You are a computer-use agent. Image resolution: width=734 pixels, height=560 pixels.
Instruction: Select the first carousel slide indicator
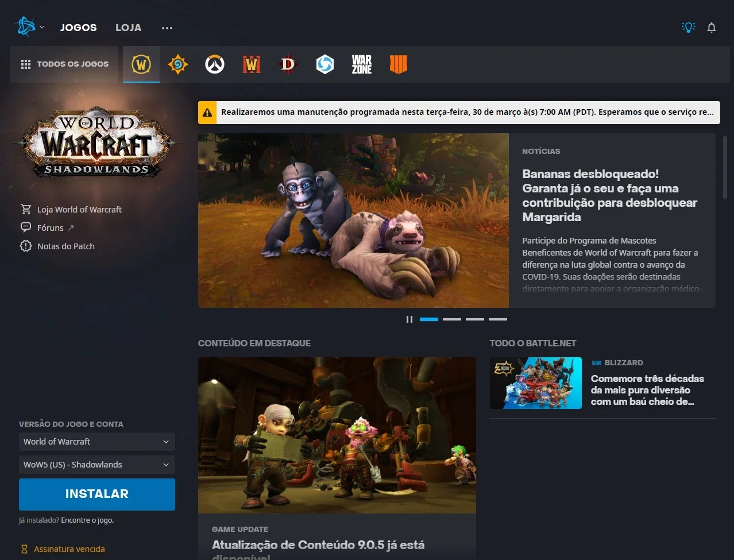(429, 319)
